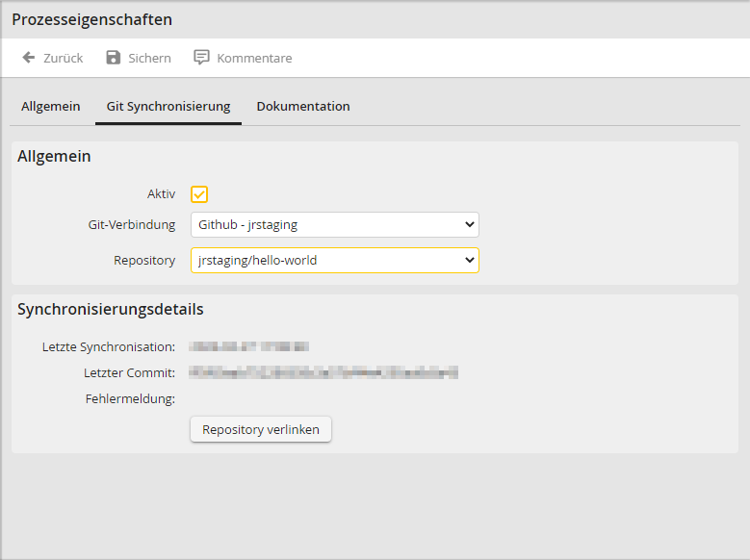Click the blurred Letzte Synchronisation value
The width and height of the screenshot is (750, 560).
tap(249, 346)
